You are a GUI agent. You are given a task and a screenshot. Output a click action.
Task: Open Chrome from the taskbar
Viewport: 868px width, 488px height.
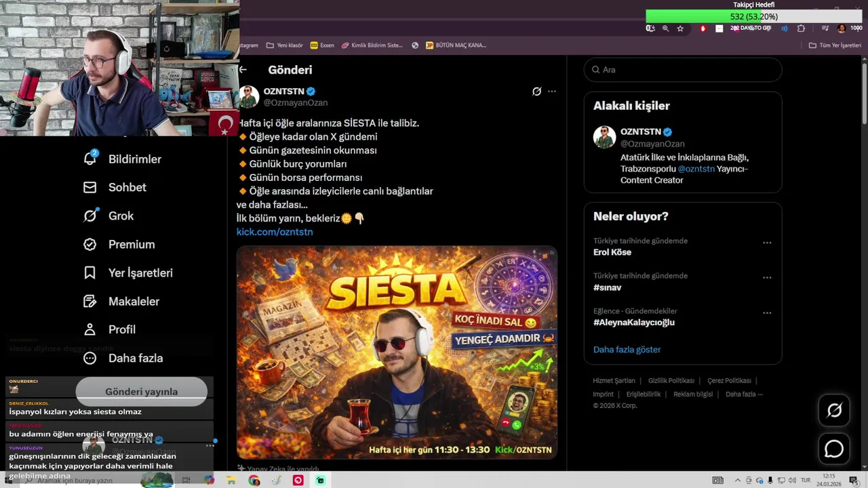(254, 481)
